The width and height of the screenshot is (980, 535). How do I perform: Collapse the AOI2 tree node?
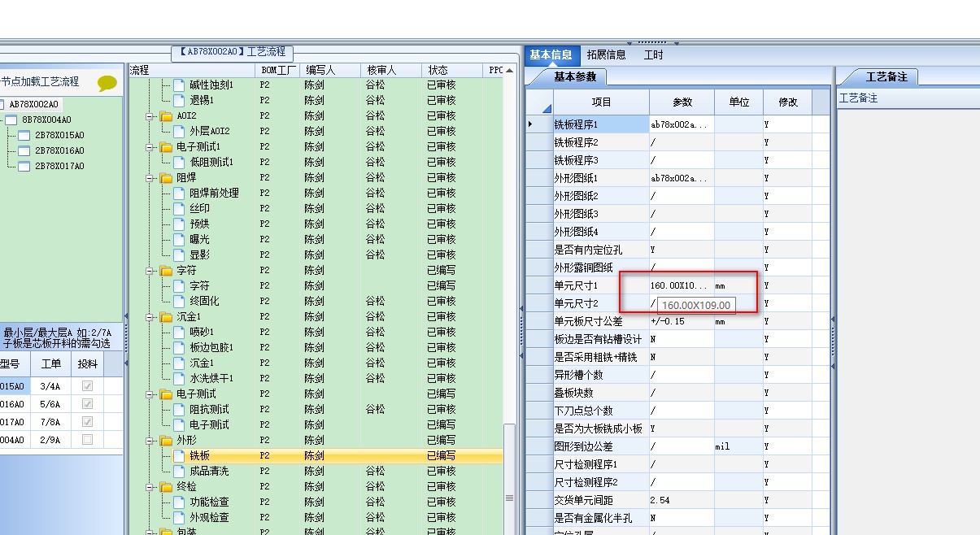150,116
